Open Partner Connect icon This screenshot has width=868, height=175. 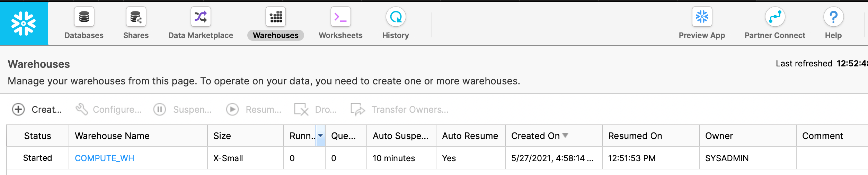click(x=775, y=17)
